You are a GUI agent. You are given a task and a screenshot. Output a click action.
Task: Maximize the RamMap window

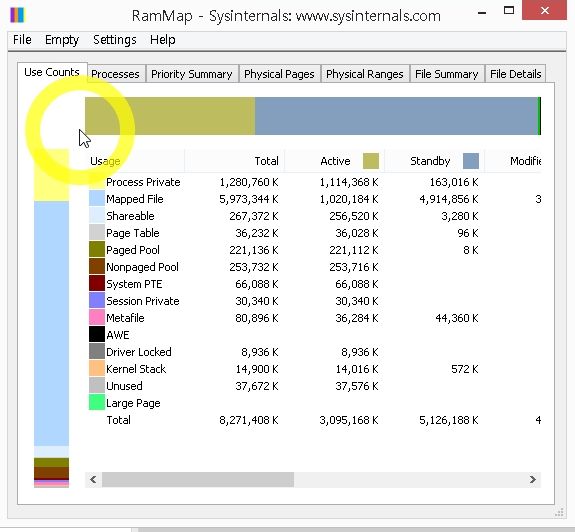509,11
